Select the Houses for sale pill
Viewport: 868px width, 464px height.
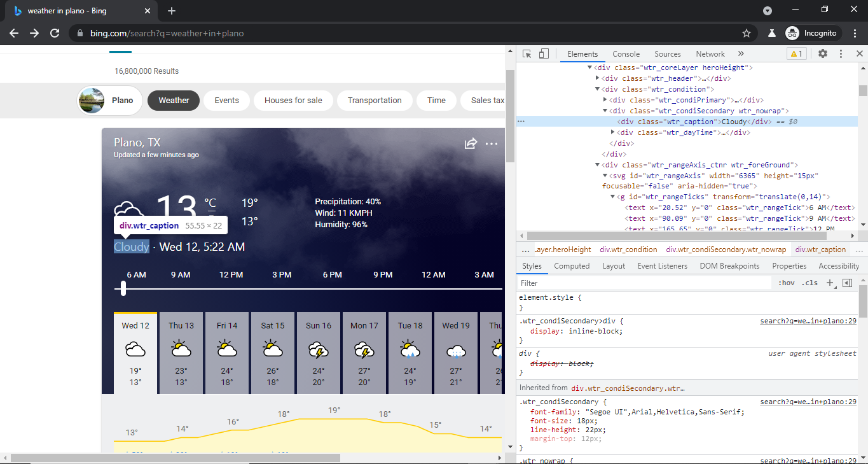coord(293,101)
